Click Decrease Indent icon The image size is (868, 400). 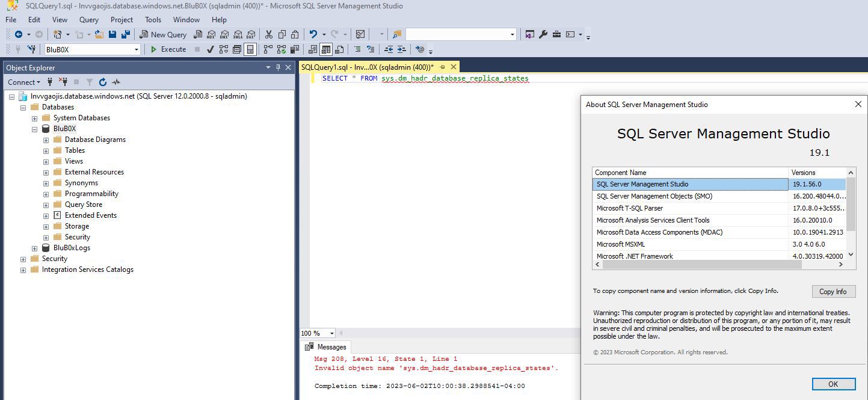[x=389, y=49]
